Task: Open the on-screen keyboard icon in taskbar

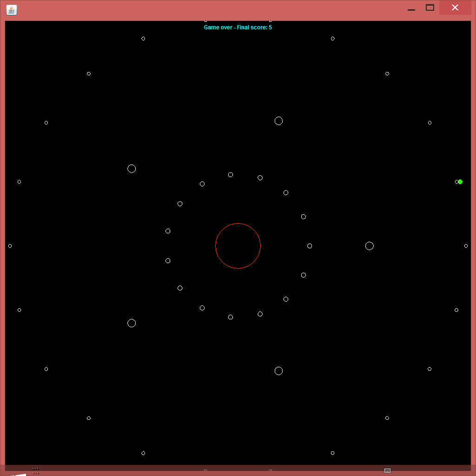Action: point(387,470)
